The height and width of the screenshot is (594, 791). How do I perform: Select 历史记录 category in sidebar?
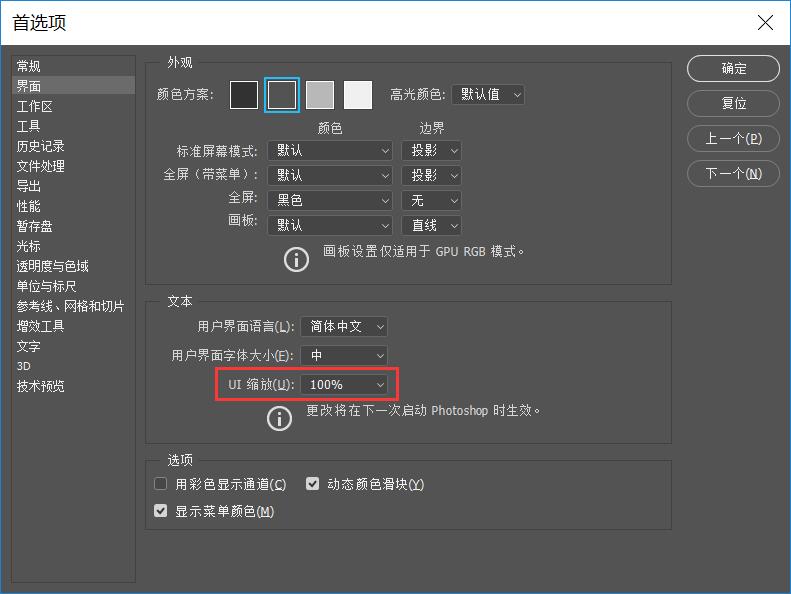[x=73, y=146]
